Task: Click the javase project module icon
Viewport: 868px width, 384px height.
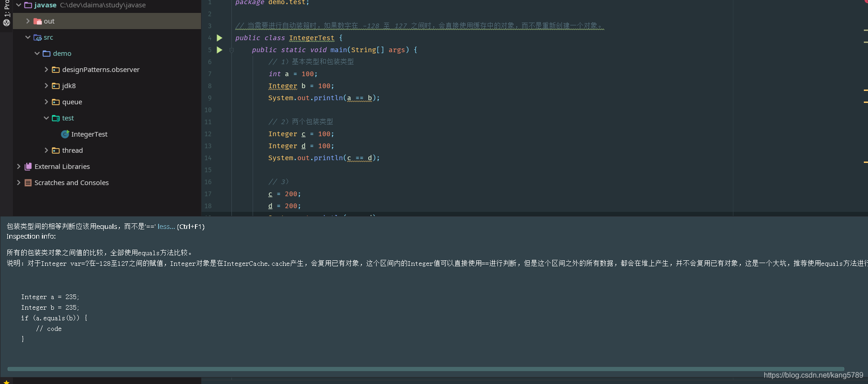Action: pos(28,5)
